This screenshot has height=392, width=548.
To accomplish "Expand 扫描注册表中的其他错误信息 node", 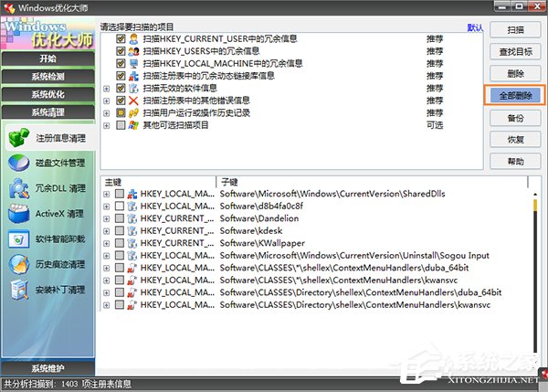I will [x=107, y=101].
